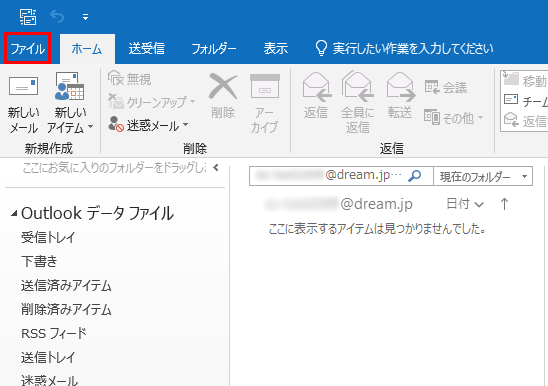Open the New Items (新しいアイテム) icon
This screenshot has height=386, width=548.
click(x=70, y=86)
